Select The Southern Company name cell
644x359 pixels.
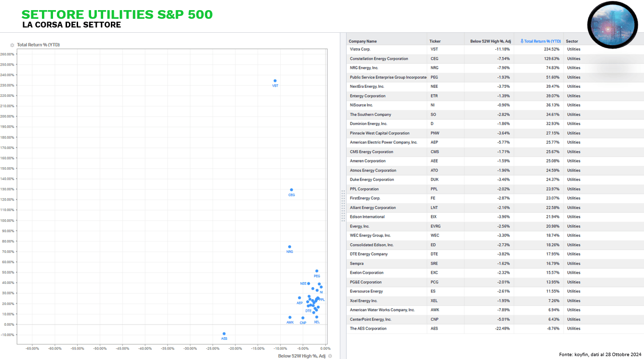click(371, 115)
